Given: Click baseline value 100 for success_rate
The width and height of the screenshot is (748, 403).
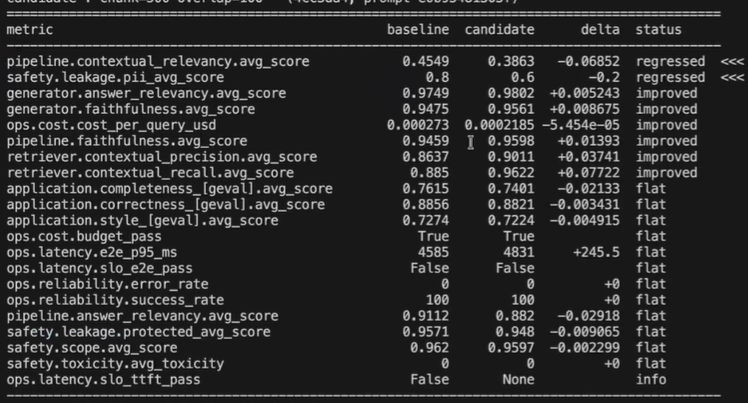Looking at the screenshot, I should pos(437,300).
